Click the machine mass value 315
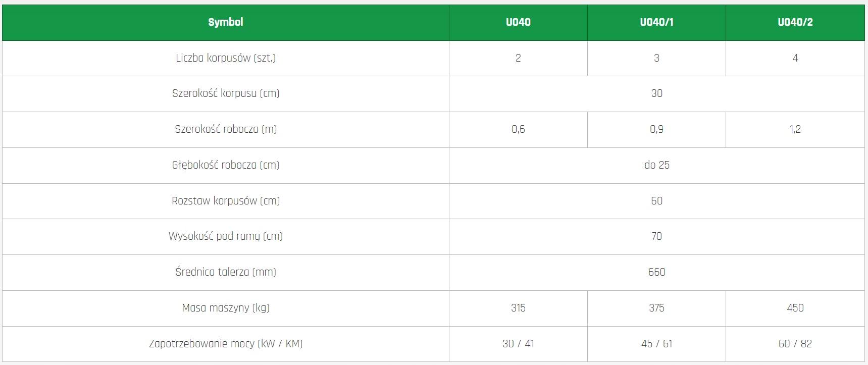 coord(518,308)
